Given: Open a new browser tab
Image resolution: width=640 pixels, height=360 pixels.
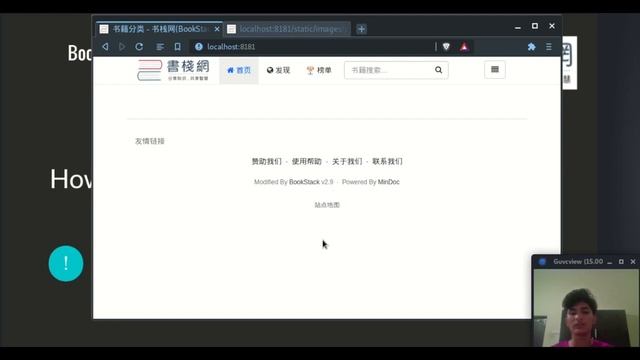Looking at the screenshot, I should tap(361, 29).
